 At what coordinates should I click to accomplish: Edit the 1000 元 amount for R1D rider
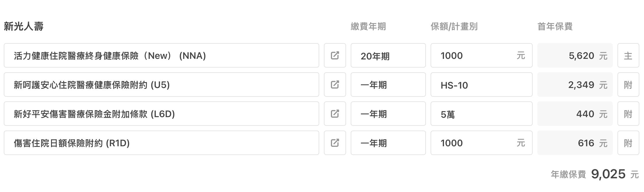tap(481, 143)
